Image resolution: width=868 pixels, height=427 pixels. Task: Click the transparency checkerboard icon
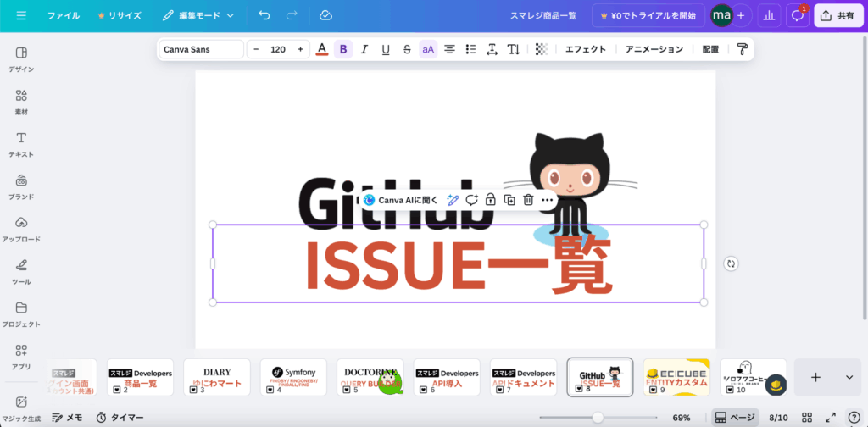point(542,49)
